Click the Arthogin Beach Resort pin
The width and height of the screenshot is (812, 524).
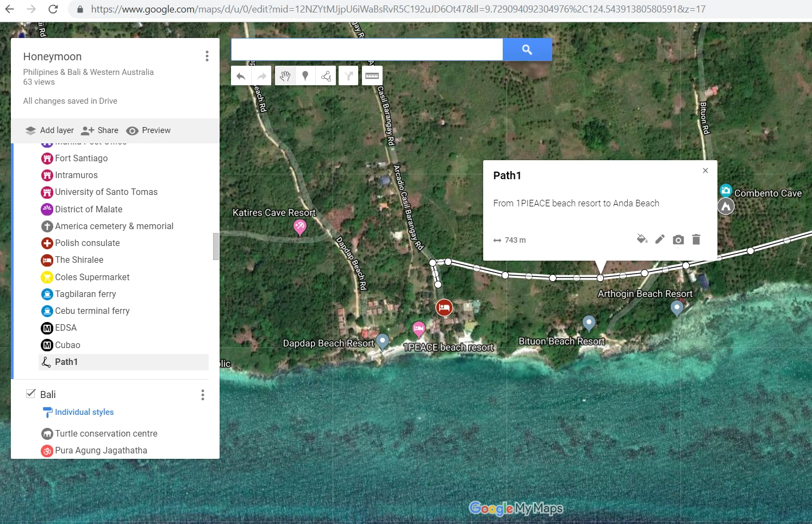677,308
